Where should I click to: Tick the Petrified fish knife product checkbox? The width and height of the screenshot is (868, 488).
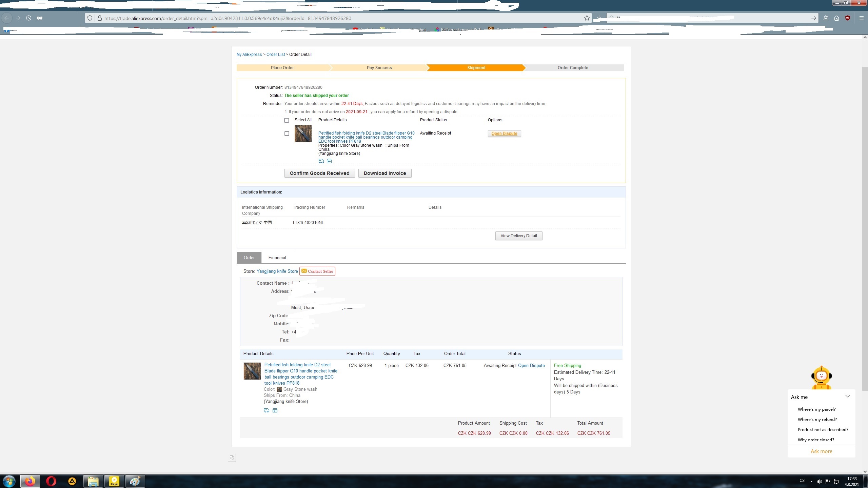(287, 134)
